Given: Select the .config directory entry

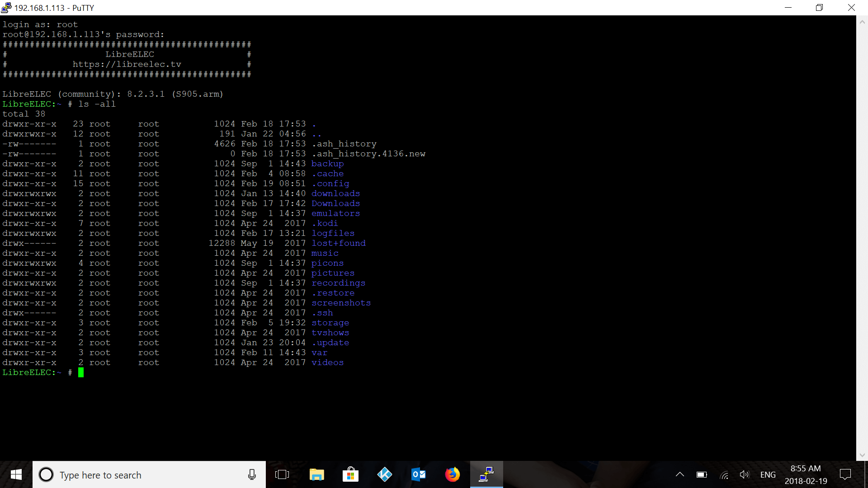Looking at the screenshot, I should click(330, 183).
